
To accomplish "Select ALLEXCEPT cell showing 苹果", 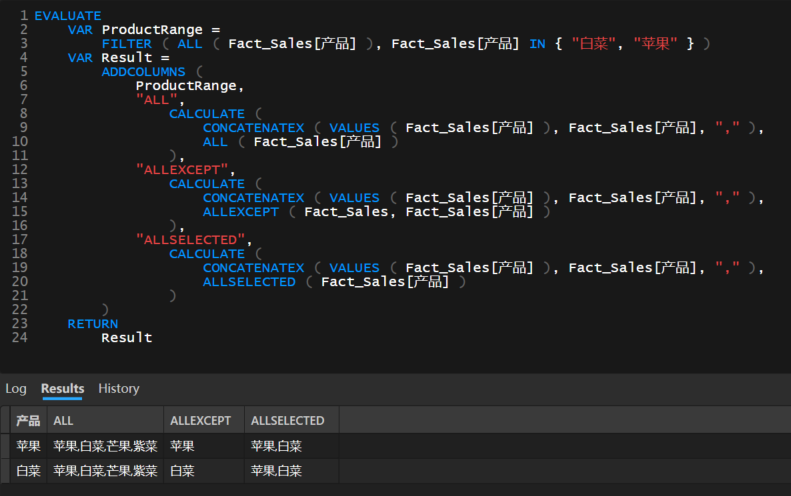I will (x=204, y=446).
